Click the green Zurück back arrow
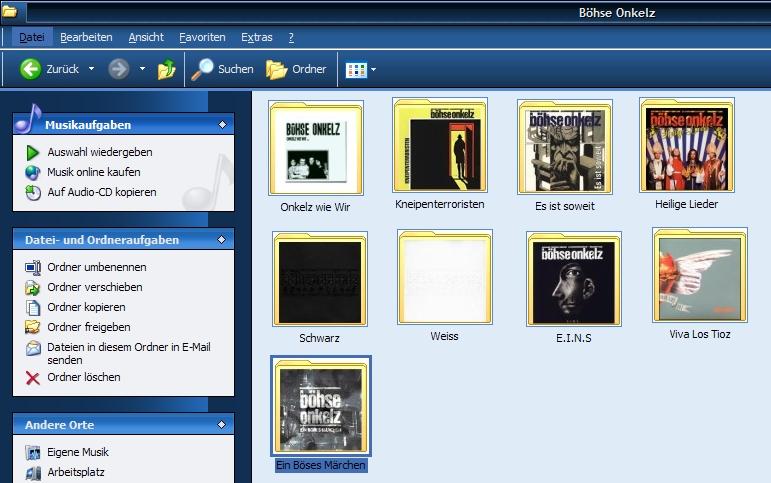 (30, 69)
